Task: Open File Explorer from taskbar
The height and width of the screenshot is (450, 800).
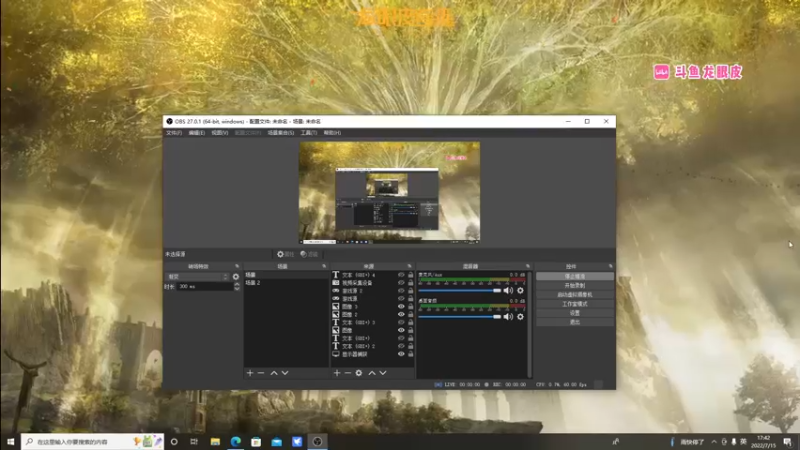Action: tap(215, 442)
